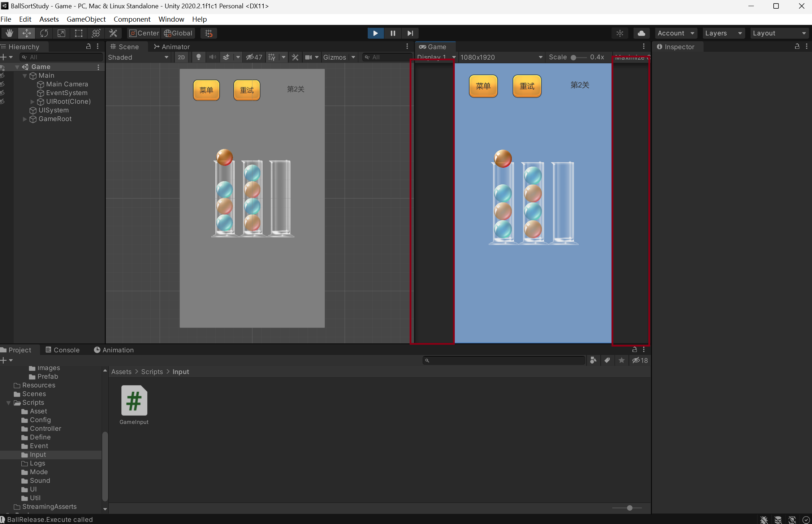Step forward one frame
812x524 pixels.
coord(410,33)
